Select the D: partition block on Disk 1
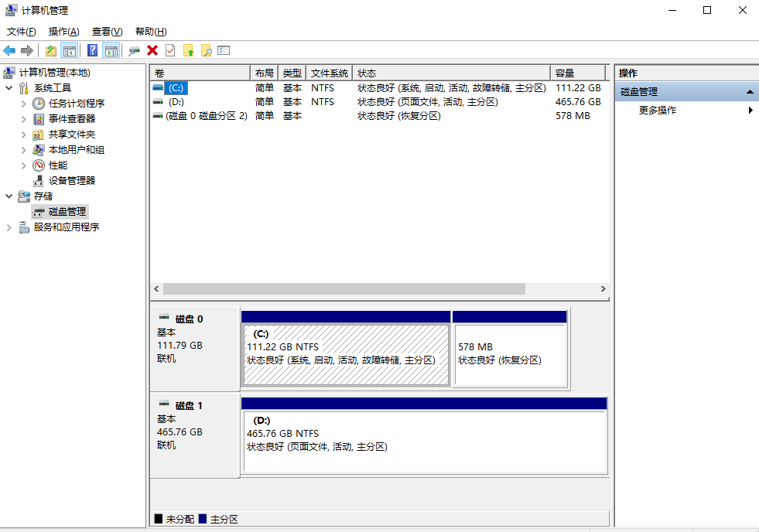 pyautogui.click(x=424, y=441)
